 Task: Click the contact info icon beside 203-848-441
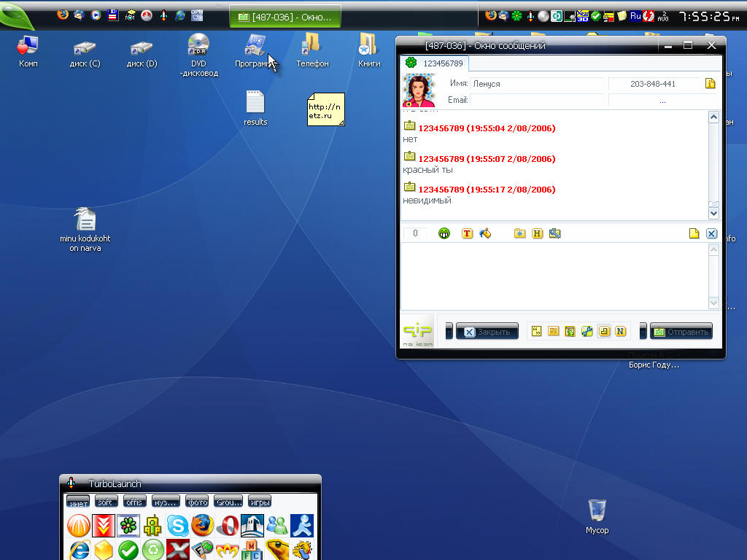(711, 84)
